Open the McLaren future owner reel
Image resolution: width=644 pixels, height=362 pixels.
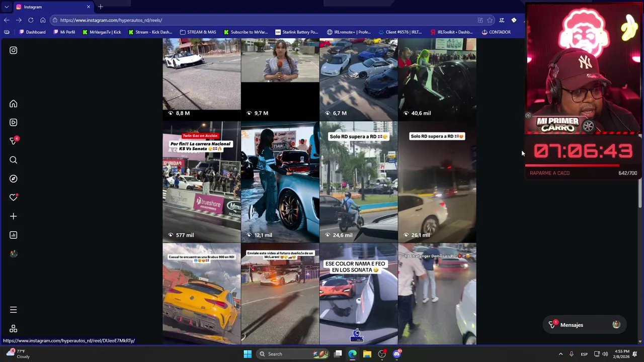pyautogui.click(x=280, y=294)
